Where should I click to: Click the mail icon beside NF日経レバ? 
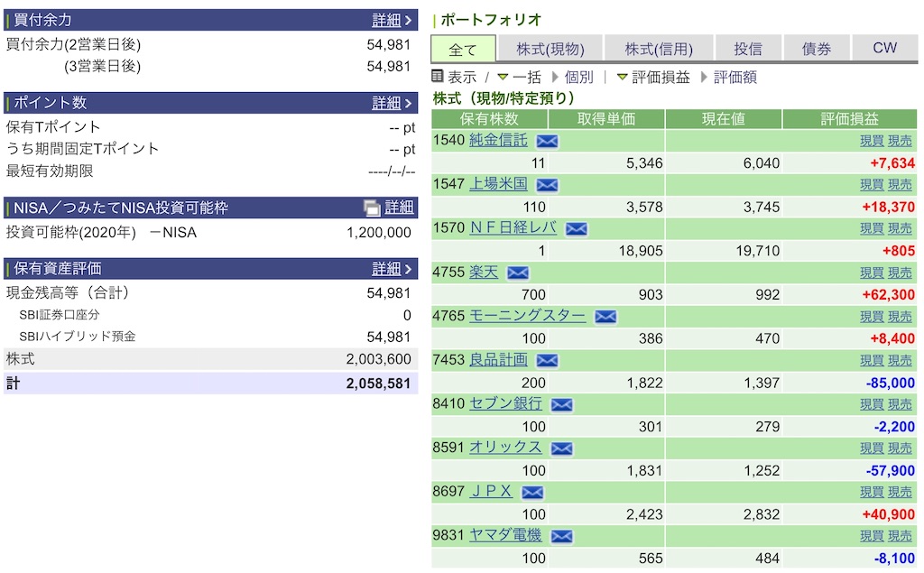point(576,228)
